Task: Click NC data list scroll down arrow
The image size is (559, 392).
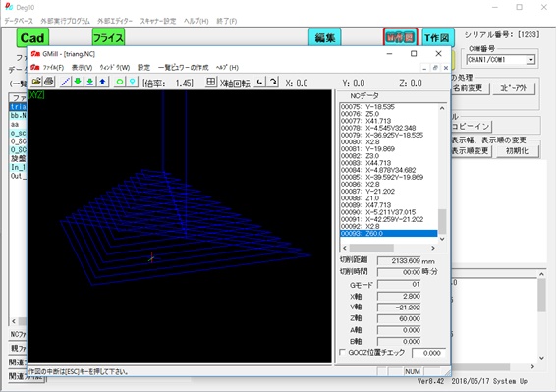Action: pos(442,239)
